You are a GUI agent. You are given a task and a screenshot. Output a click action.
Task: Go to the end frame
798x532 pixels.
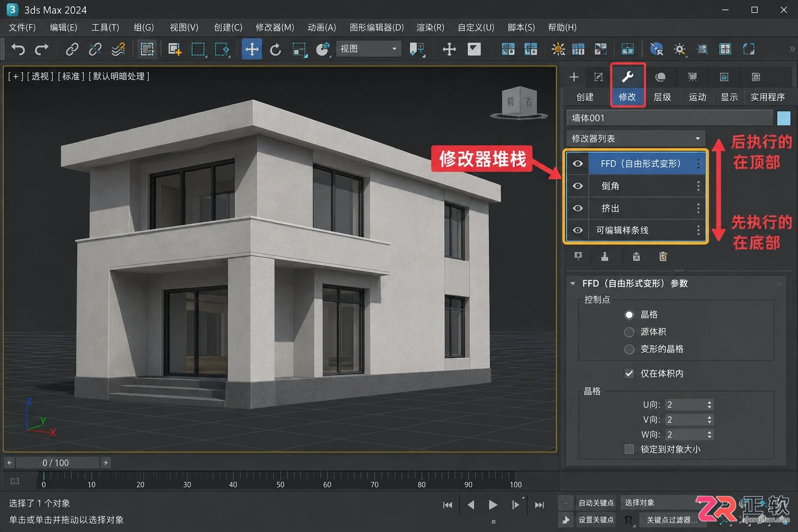pyautogui.click(x=539, y=505)
